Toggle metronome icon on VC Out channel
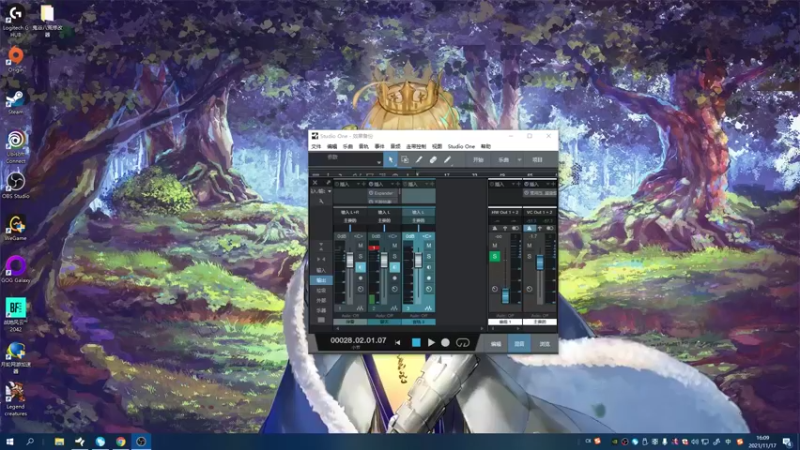Viewport: 800px width, 450px height. tap(529, 228)
